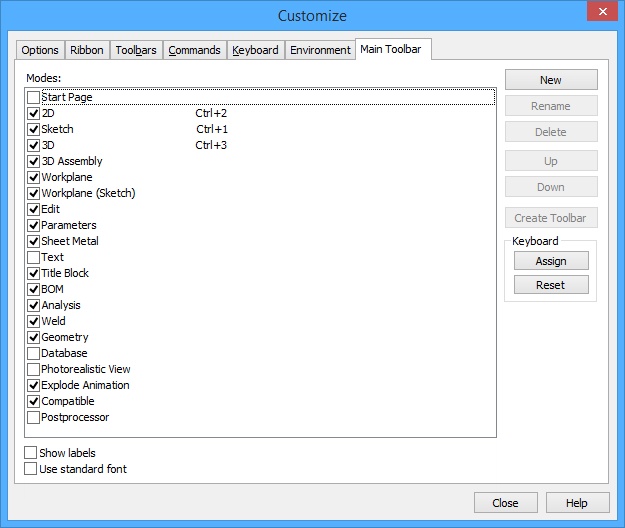
Task: Select the Explode Animation list item
Action: (85, 385)
